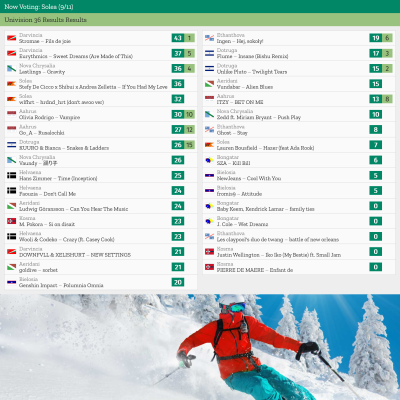
Task: Select the Ghost – Stay entry
Action: (299, 130)
